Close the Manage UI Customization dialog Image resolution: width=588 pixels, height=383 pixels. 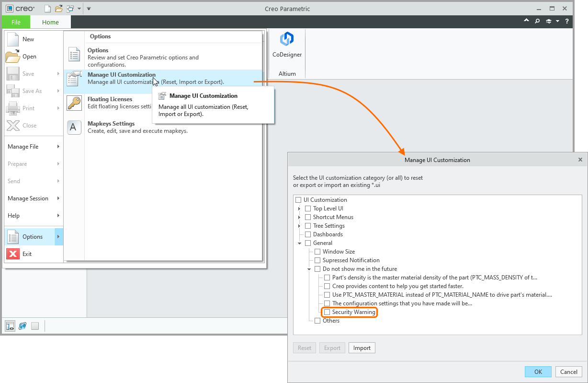coord(580,160)
